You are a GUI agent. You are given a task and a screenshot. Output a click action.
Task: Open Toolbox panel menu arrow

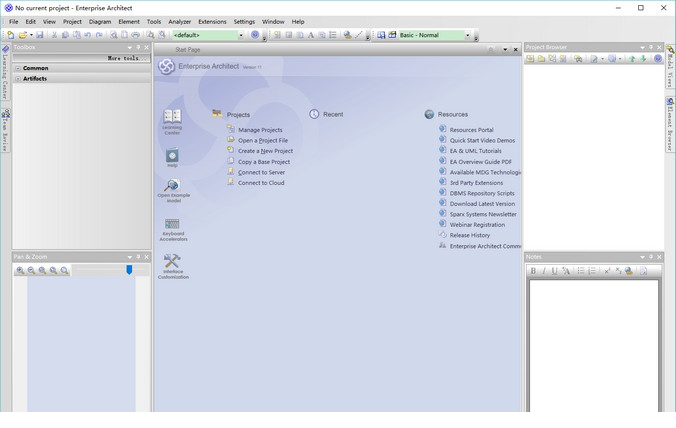point(129,47)
